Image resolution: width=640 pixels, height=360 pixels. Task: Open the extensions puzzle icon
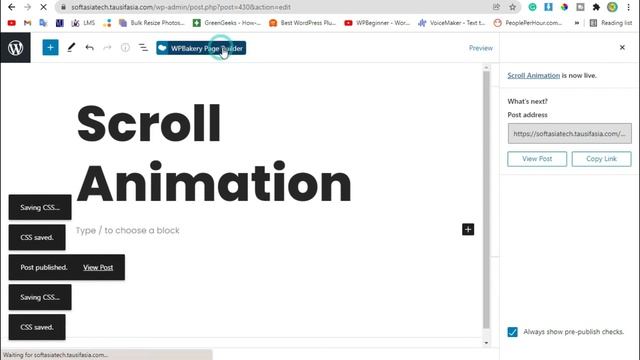596,7
